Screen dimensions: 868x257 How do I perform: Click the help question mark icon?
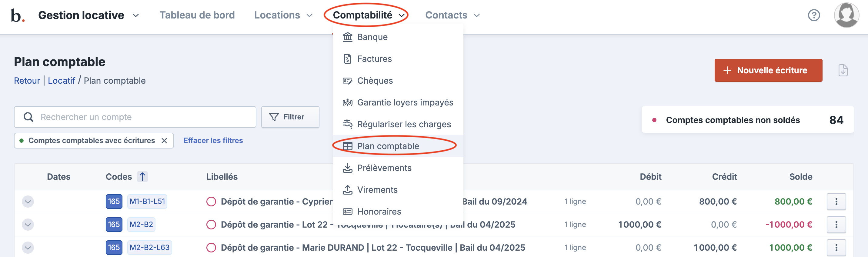click(814, 15)
